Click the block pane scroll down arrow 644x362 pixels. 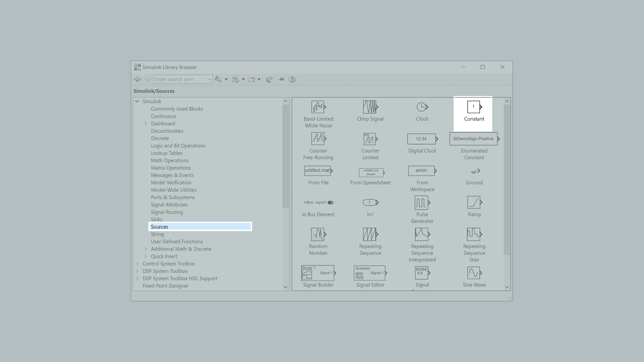507,287
